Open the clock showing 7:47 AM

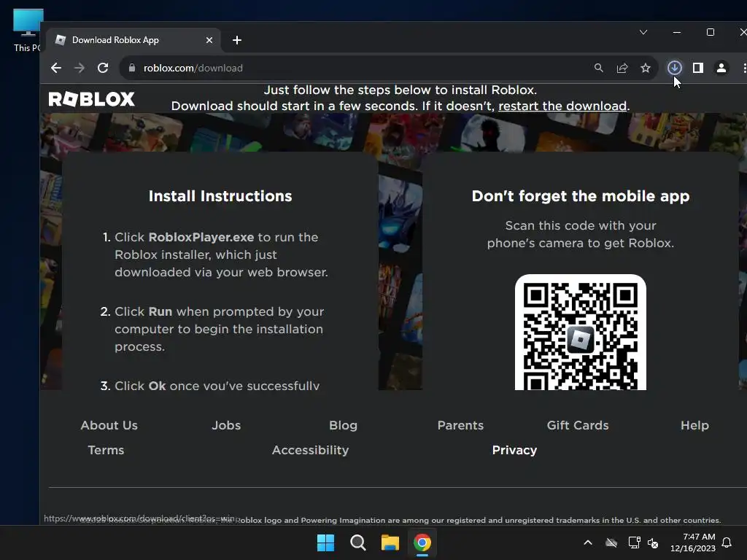(693, 542)
